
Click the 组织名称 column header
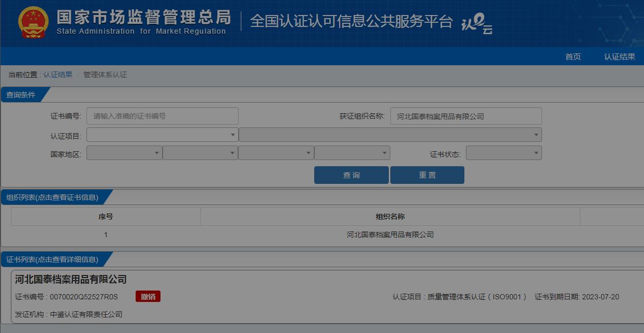[390, 216]
